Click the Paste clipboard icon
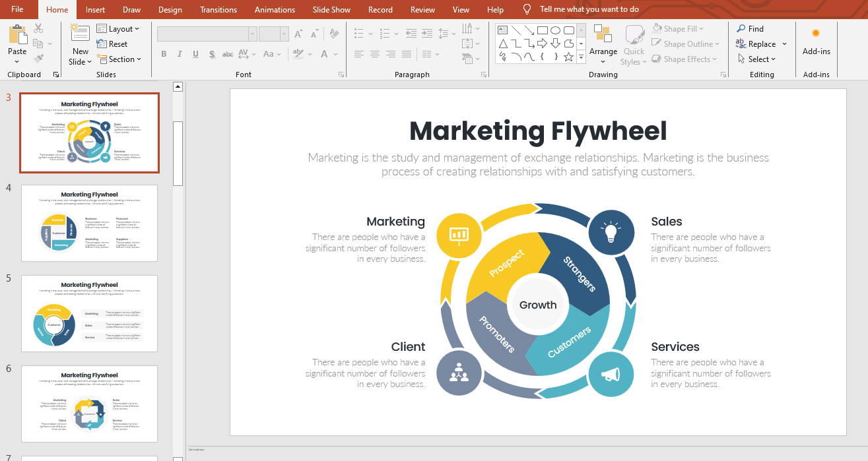 pos(18,35)
